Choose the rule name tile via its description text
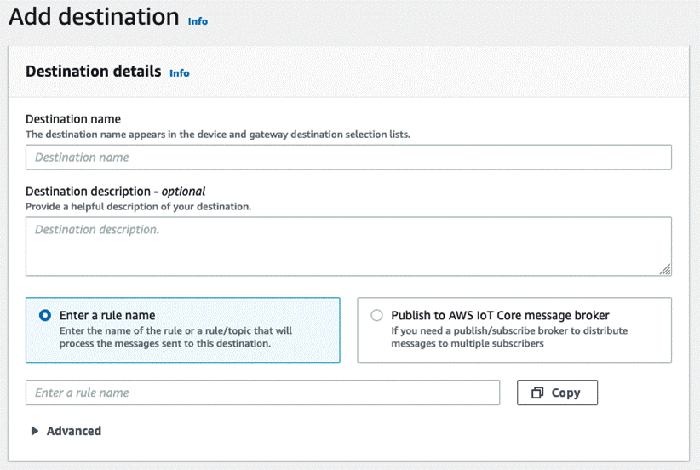This screenshot has height=470, width=700. [175, 337]
